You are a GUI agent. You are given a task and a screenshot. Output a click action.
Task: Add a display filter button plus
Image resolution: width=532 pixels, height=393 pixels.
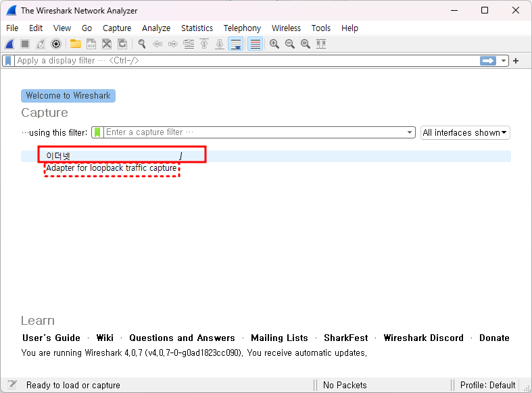pos(516,61)
